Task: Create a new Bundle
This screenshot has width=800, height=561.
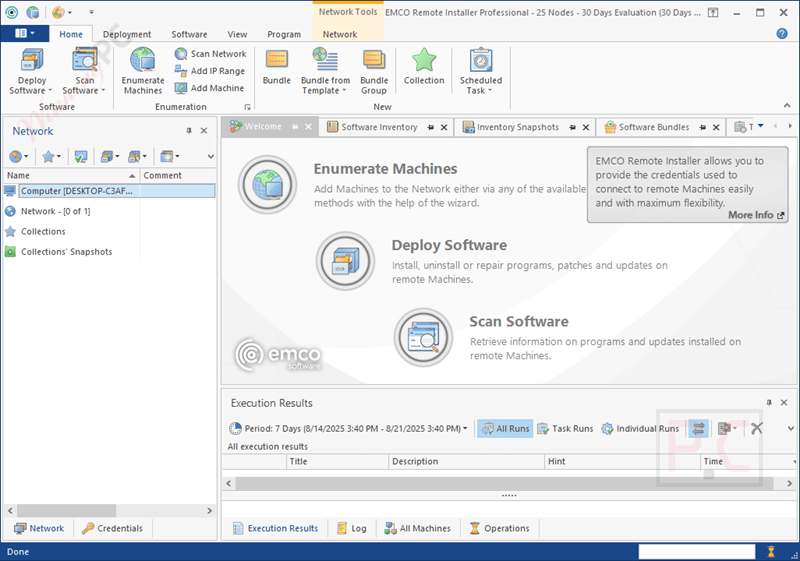Action: (277, 67)
